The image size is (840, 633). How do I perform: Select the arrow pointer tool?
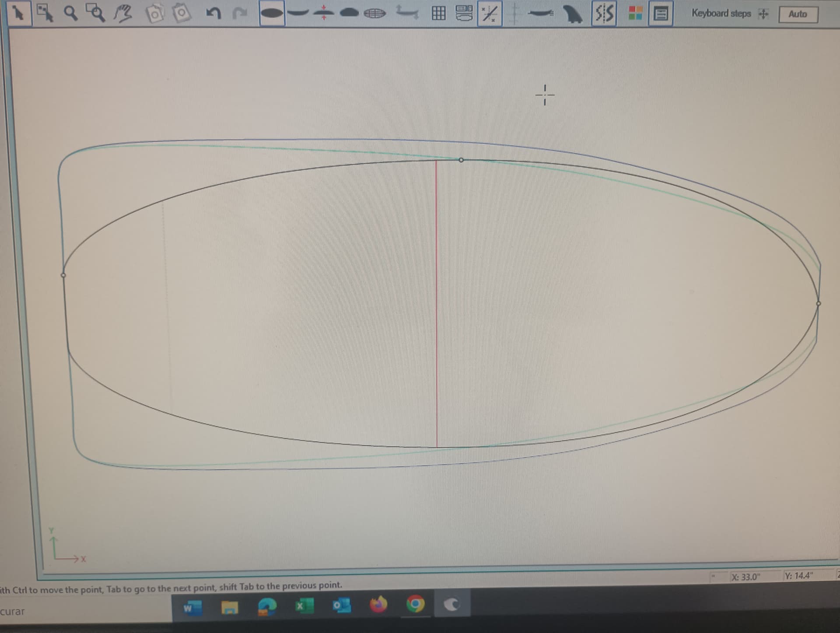coord(18,14)
